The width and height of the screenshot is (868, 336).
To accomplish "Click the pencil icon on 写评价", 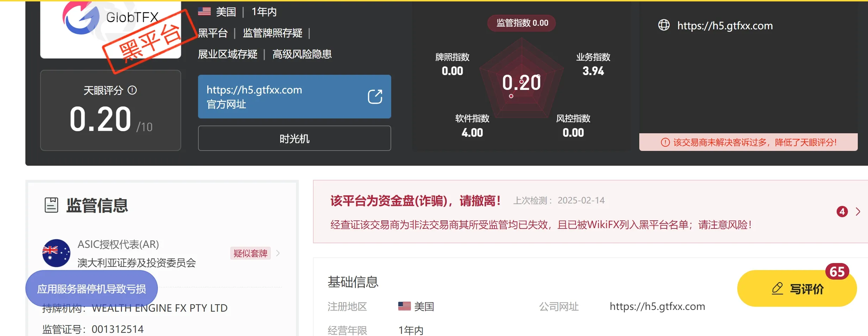I will [x=777, y=288].
